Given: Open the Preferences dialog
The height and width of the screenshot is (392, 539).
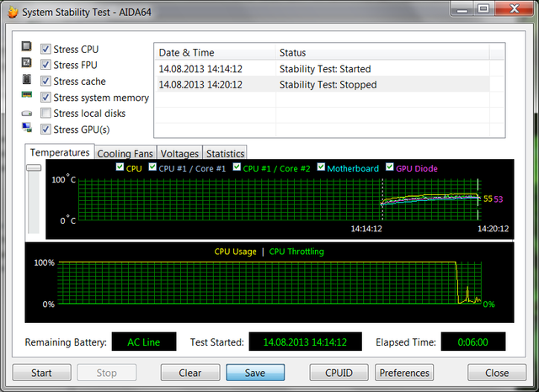Looking at the screenshot, I should coord(404,373).
